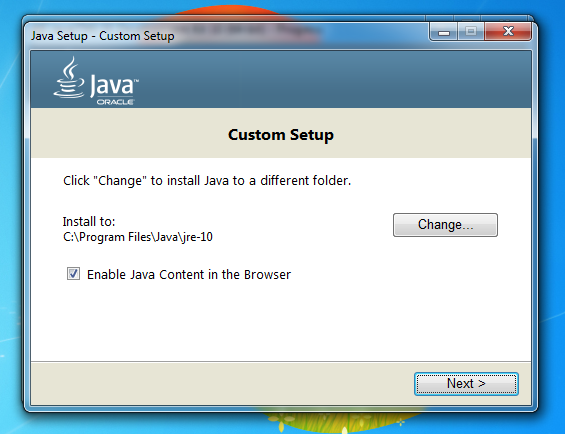The image size is (565, 434).
Task: Click the Java wordmark in the banner
Action: (x=114, y=85)
